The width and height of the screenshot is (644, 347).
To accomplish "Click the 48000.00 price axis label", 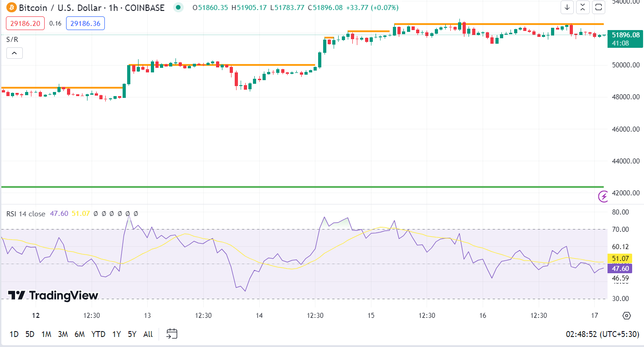I will point(625,97).
